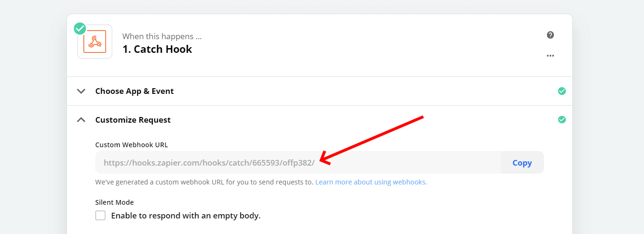Click green status check beside Choose App & Event
The width and height of the screenshot is (644, 234).
561,91
